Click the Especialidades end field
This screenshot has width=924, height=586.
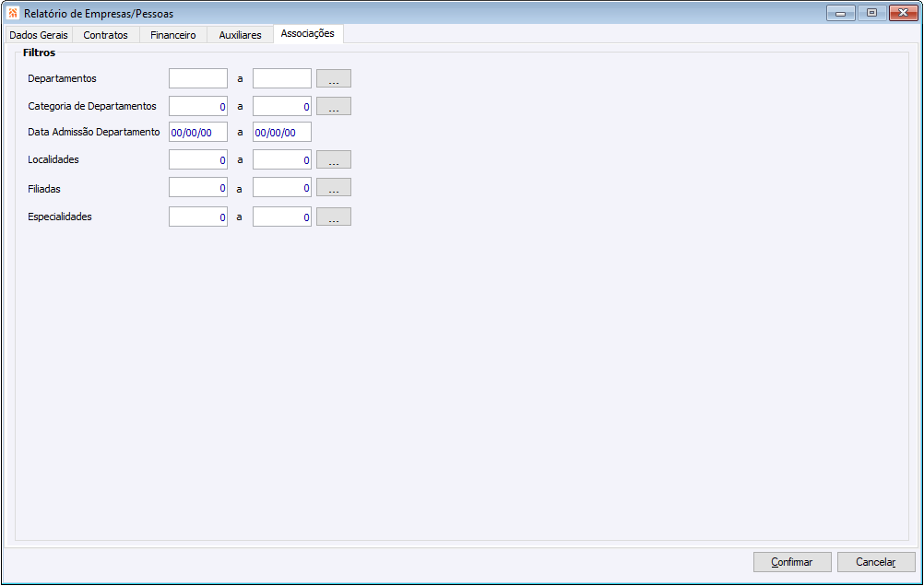[x=281, y=217]
